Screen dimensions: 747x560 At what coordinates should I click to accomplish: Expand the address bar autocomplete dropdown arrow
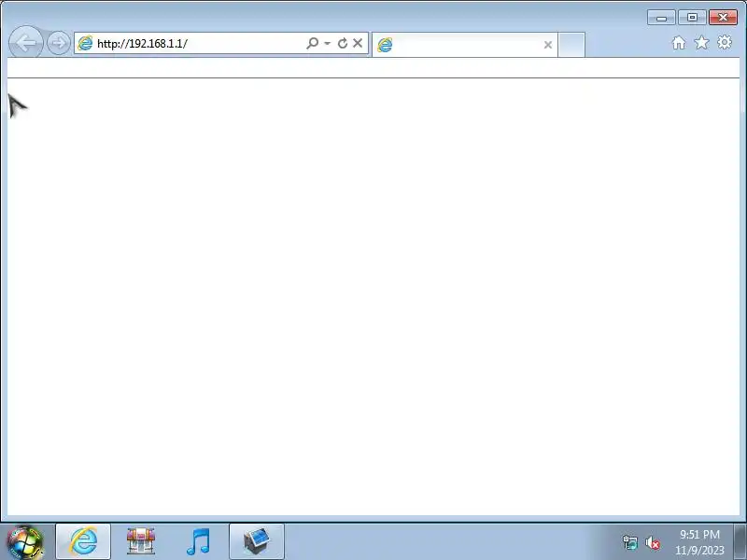pos(328,43)
